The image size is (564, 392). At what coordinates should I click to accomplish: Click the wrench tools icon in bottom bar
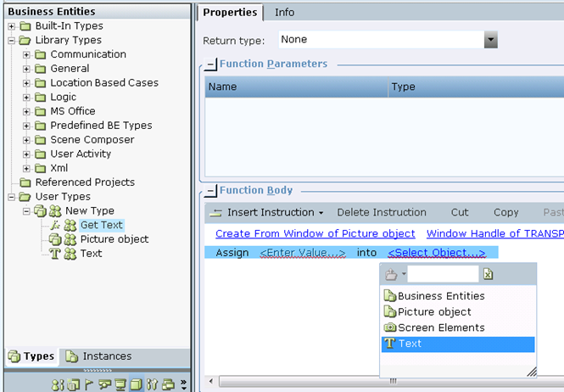[x=152, y=384]
